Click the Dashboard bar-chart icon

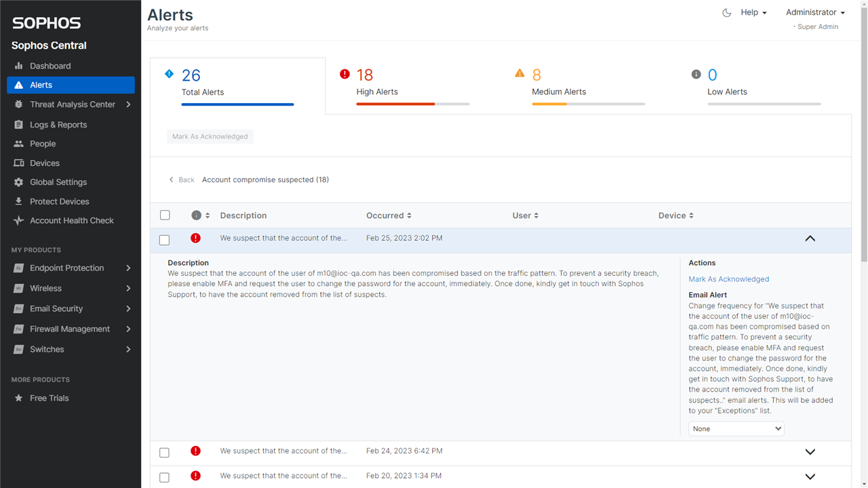(19, 66)
